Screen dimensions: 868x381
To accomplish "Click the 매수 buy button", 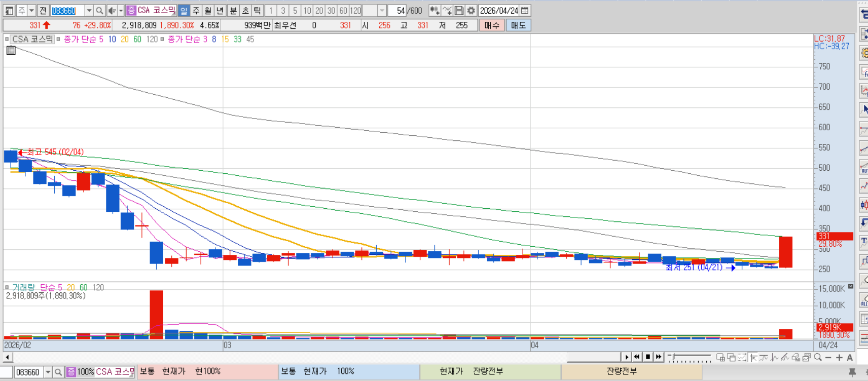I will [492, 25].
